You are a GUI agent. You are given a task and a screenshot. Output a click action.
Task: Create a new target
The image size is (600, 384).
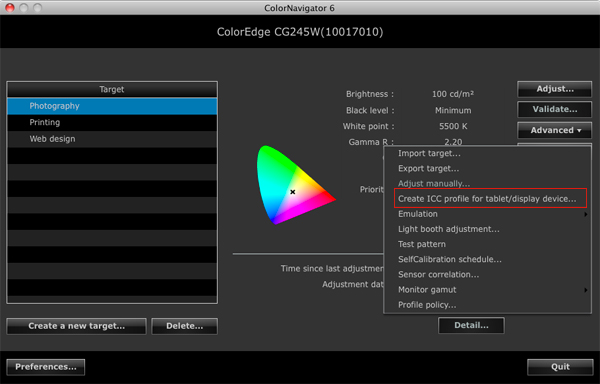[x=77, y=326]
